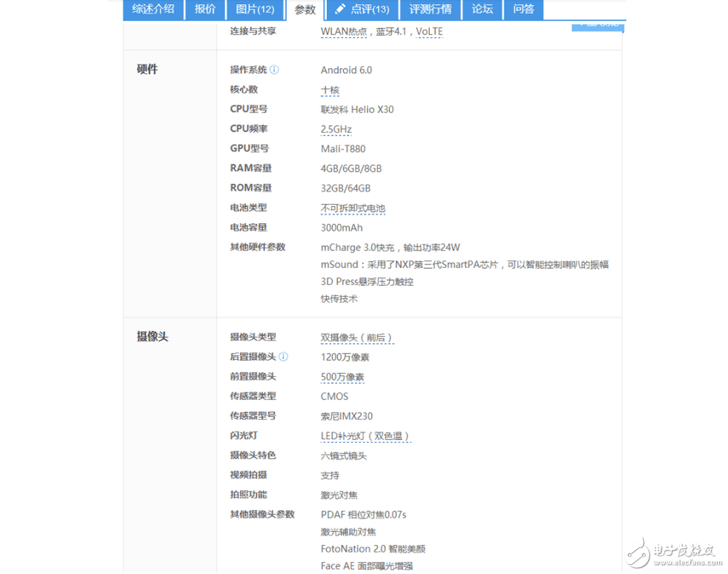Switch to the 综述介绍 tab
The image size is (728, 574).
coord(153,10)
